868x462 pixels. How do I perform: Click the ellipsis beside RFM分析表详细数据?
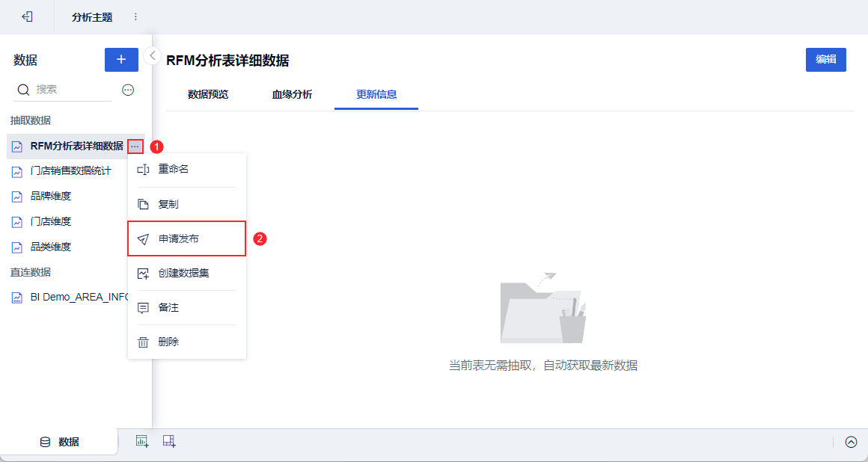[135, 147]
